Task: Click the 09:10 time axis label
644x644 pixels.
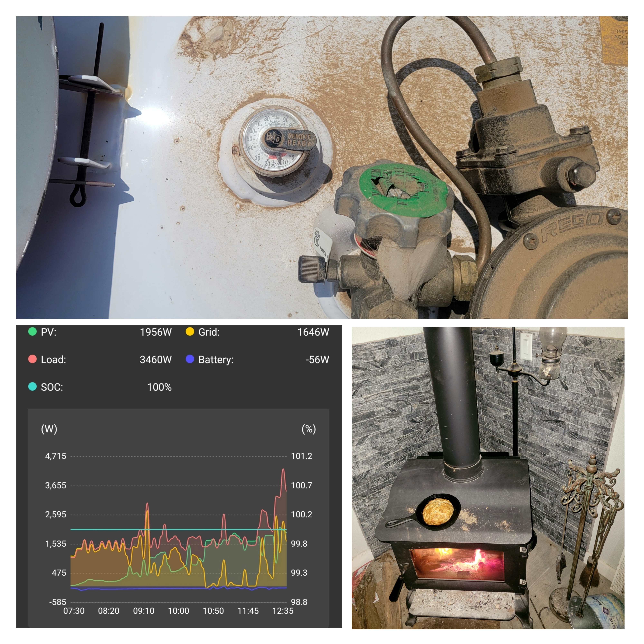Action: (144, 611)
